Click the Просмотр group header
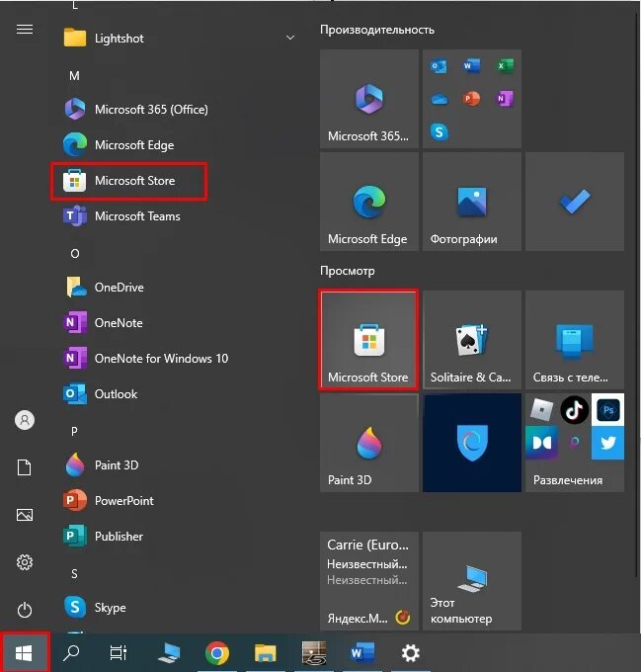Image resolution: width=641 pixels, height=672 pixels. pyautogui.click(x=348, y=272)
